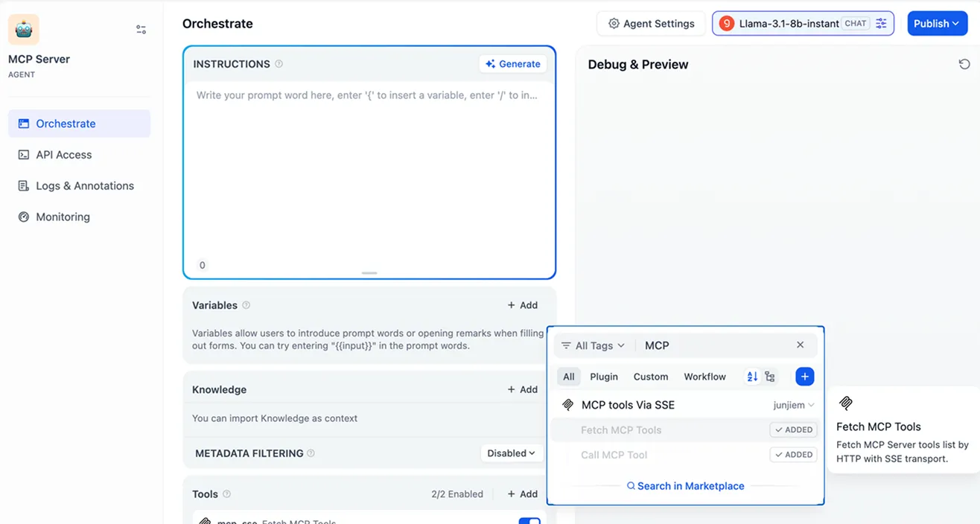Switch tool list to alphabetical sort view
The height and width of the screenshot is (524, 980).
[752, 377]
